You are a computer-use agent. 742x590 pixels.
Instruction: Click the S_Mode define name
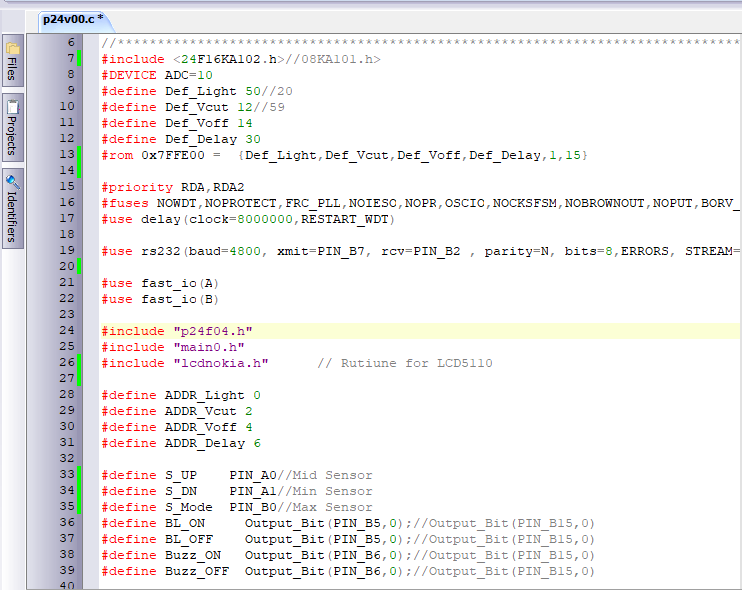point(189,508)
